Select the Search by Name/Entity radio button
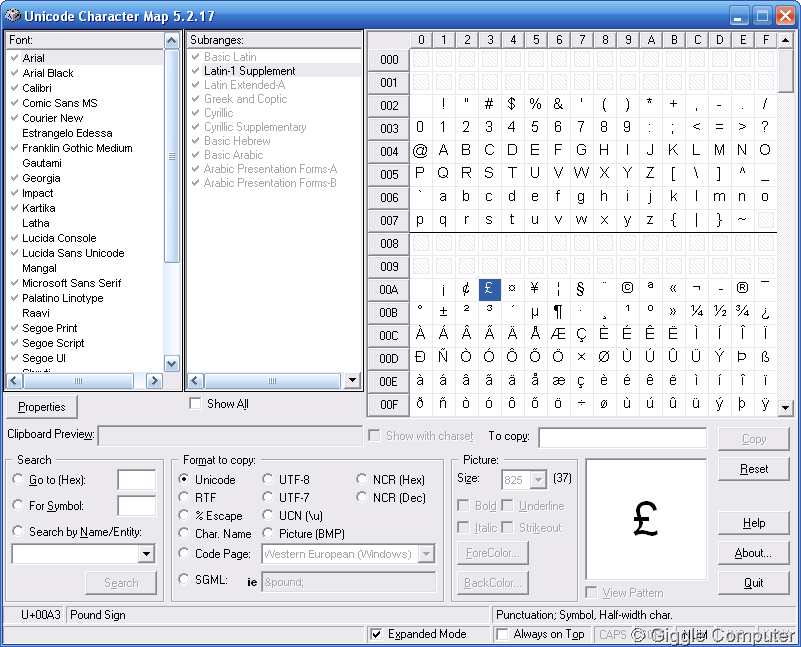Screen dimensions: 801x647 (x=18, y=531)
